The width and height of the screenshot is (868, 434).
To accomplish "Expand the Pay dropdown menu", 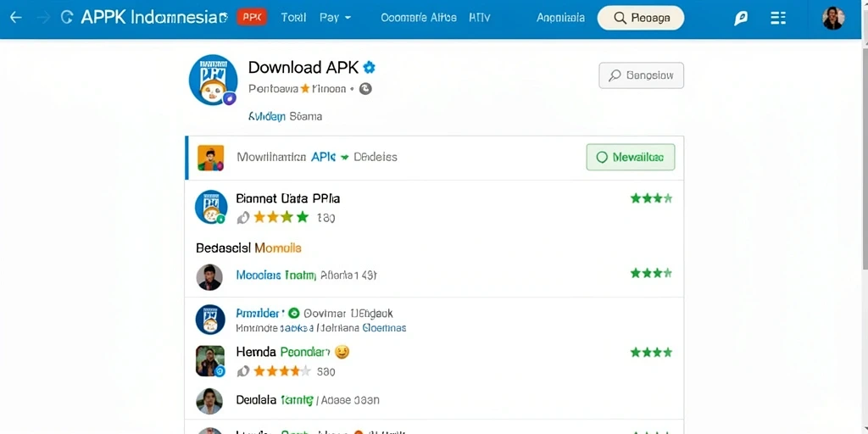I will (x=336, y=18).
